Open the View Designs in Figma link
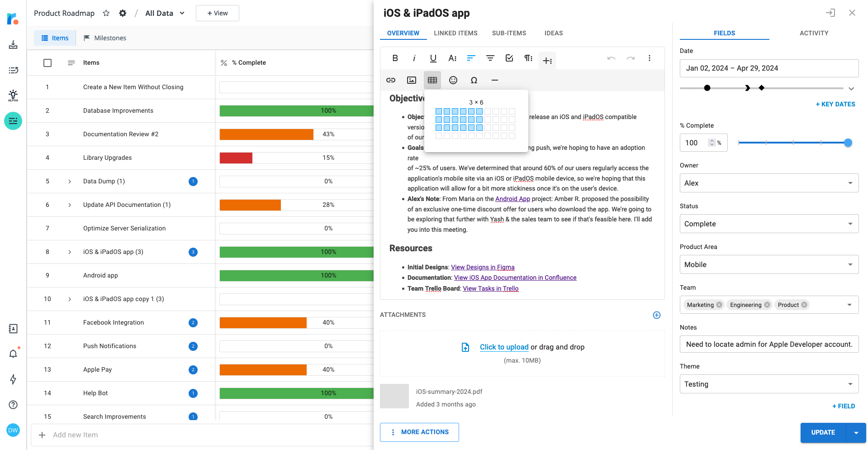 [483, 267]
